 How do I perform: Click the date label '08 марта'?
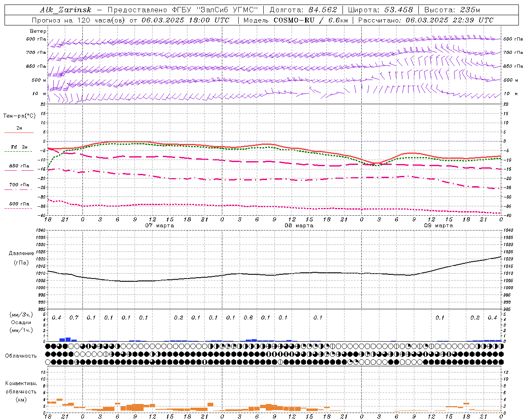tap(299, 226)
